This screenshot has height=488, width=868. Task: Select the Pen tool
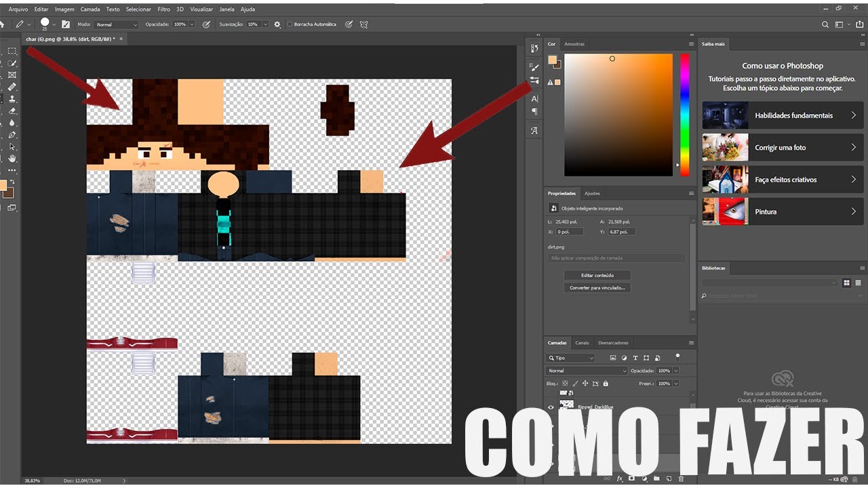click(x=12, y=135)
